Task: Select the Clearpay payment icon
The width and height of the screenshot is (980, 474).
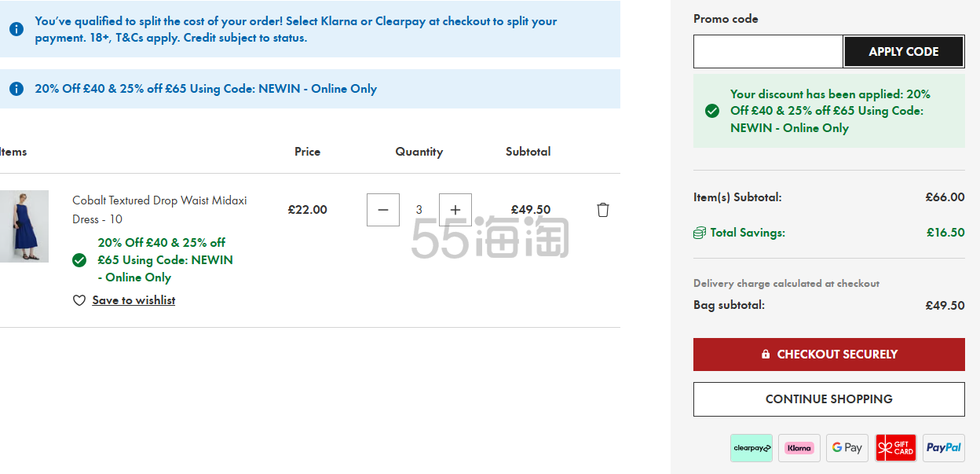Action: point(751,448)
